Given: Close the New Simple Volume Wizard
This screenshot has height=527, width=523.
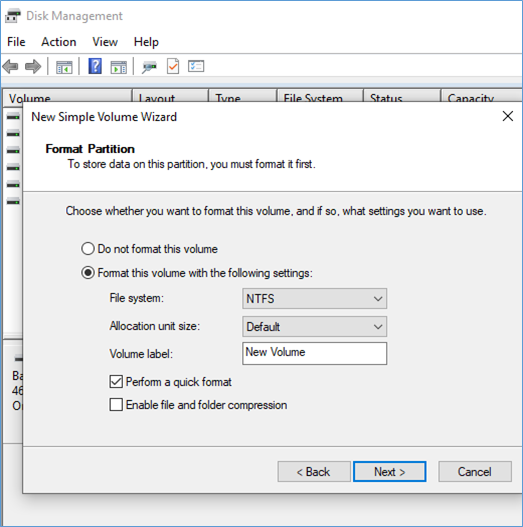Looking at the screenshot, I should 508,116.
